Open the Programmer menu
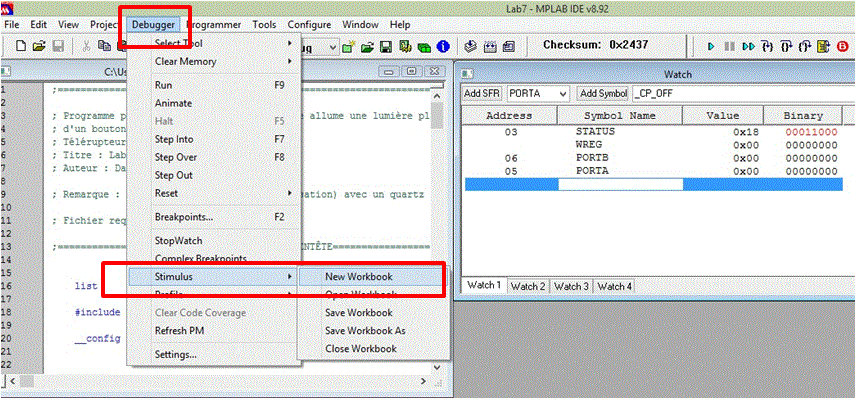 point(213,25)
